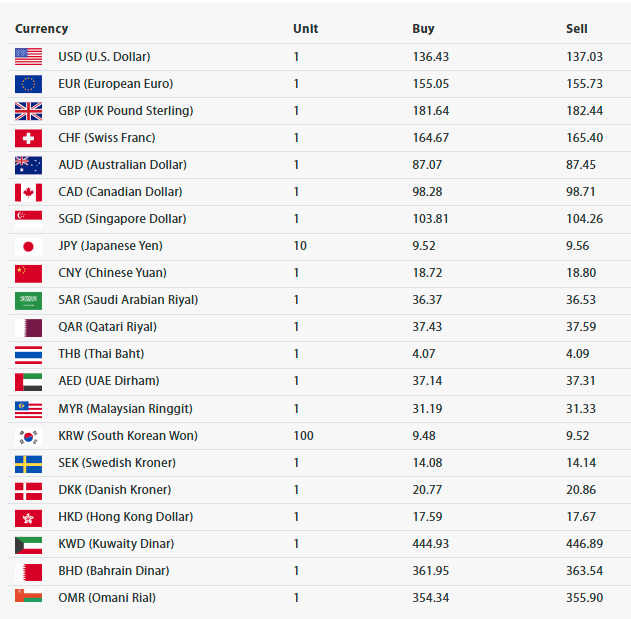Select the Canadian maple leaf flag

(28, 192)
